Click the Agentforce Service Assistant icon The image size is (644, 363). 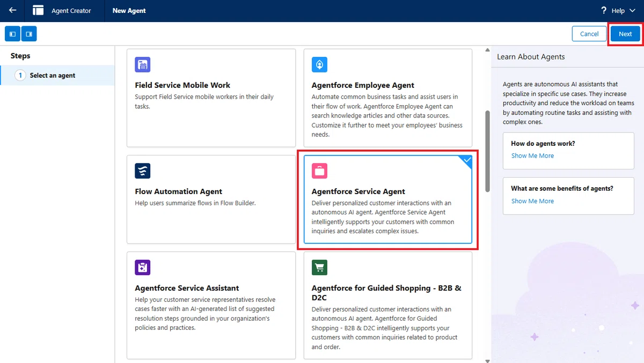pyautogui.click(x=142, y=268)
